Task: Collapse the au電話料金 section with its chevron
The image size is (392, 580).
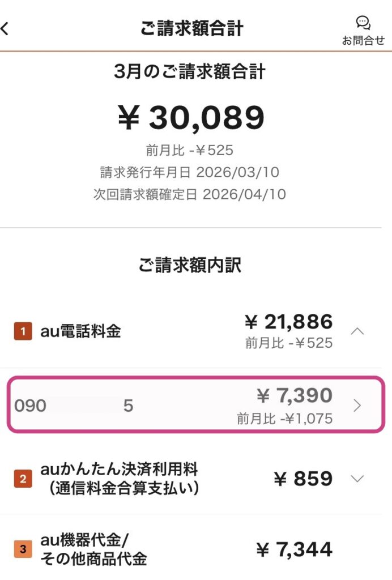Action: tap(357, 331)
